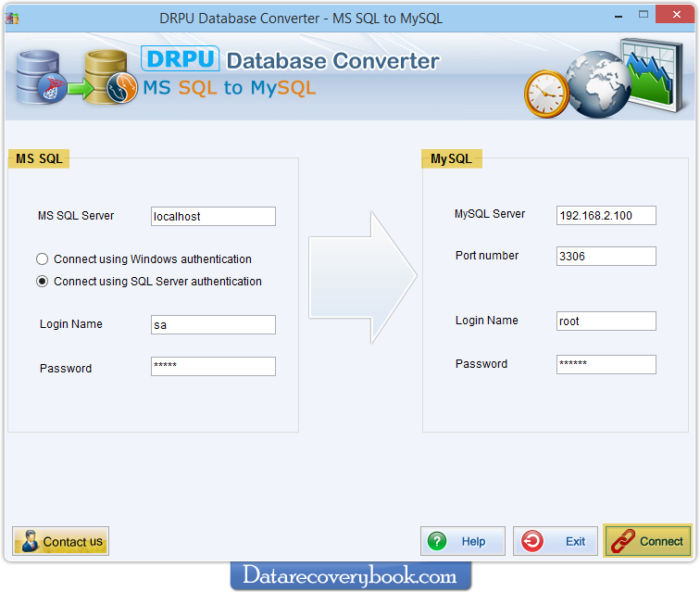
Task: Click the Exit button
Action: [555, 541]
